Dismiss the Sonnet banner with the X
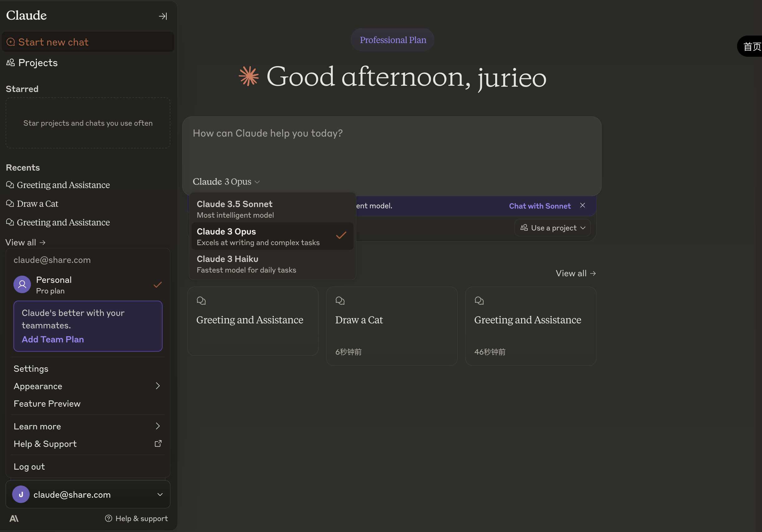Image resolution: width=762 pixels, height=532 pixels. point(583,205)
